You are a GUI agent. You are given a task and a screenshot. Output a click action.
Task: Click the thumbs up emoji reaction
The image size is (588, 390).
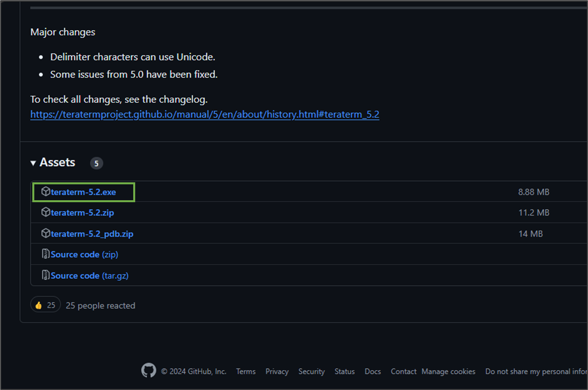tap(39, 306)
